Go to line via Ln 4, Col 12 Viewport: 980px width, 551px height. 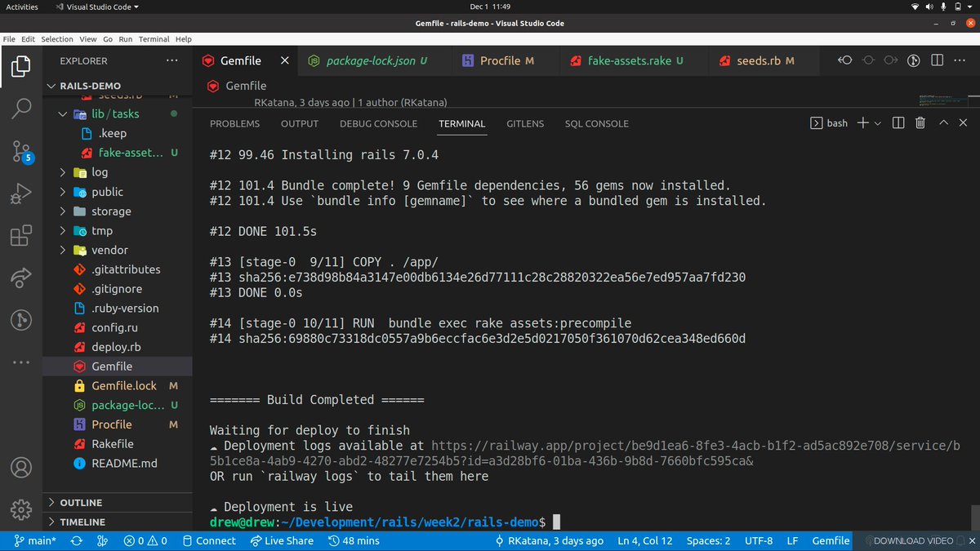tap(645, 540)
